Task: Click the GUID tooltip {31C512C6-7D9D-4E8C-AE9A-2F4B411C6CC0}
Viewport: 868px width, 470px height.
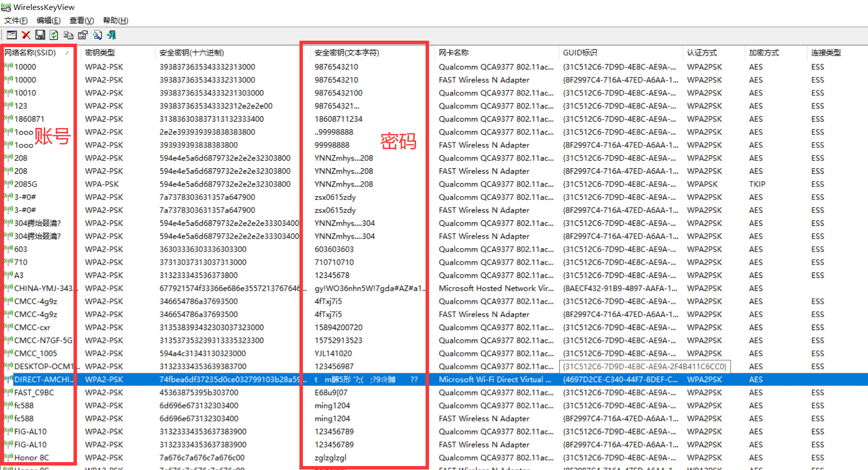Action: coord(645,367)
